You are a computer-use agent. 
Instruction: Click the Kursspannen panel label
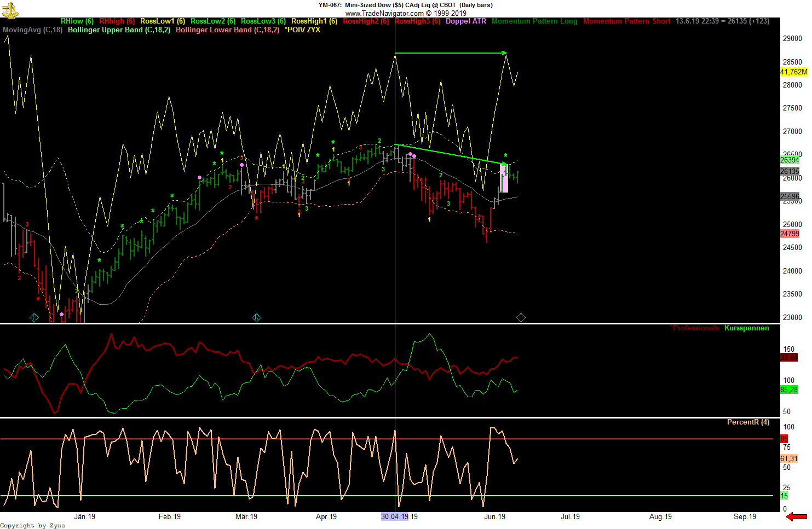[x=746, y=328]
